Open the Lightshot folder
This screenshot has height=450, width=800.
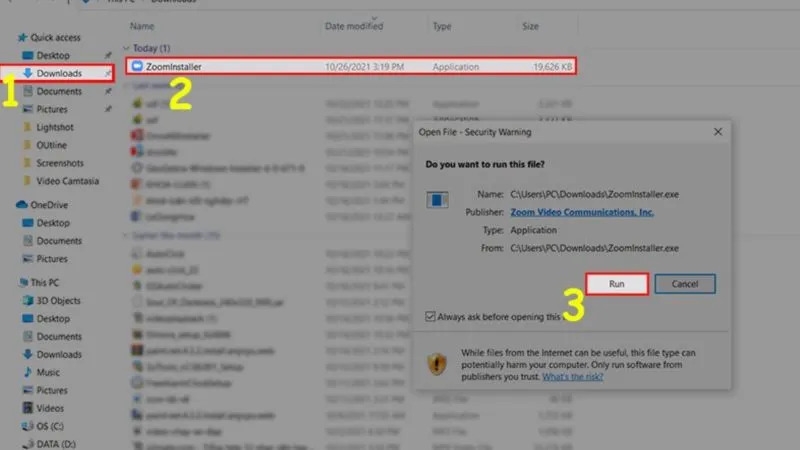[x=55, y=127]
